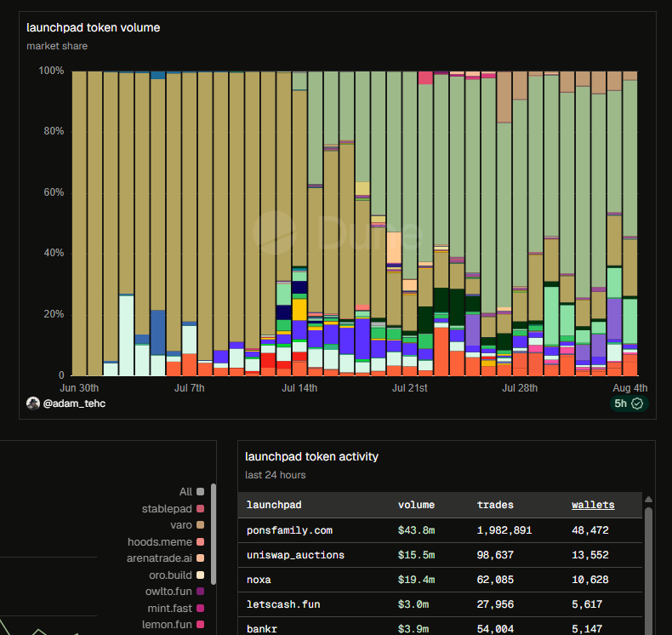Click the varo tan color swatch
672x635 pixels.
pos(200,525)
